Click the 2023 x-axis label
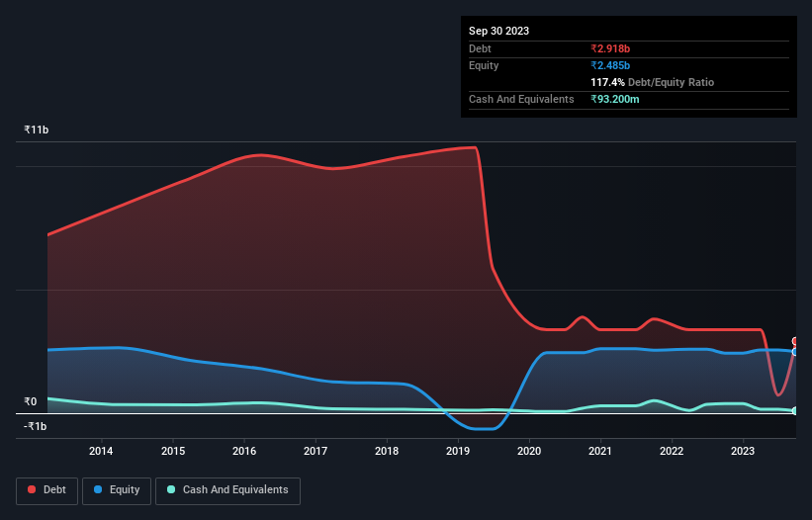This screenshot has width=812, height=520. pos(743,451)
